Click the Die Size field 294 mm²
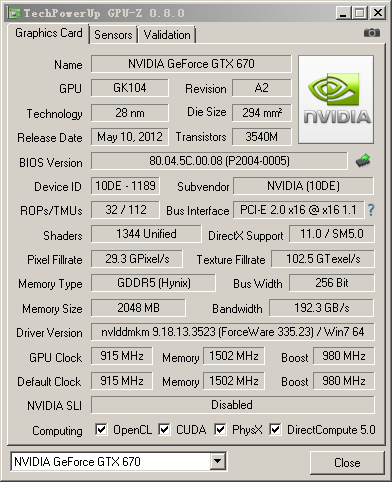 tap(262, 113)
